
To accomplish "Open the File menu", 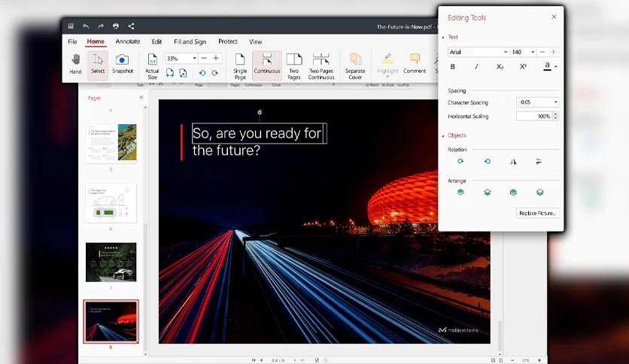I will click(x=73, y=41).
